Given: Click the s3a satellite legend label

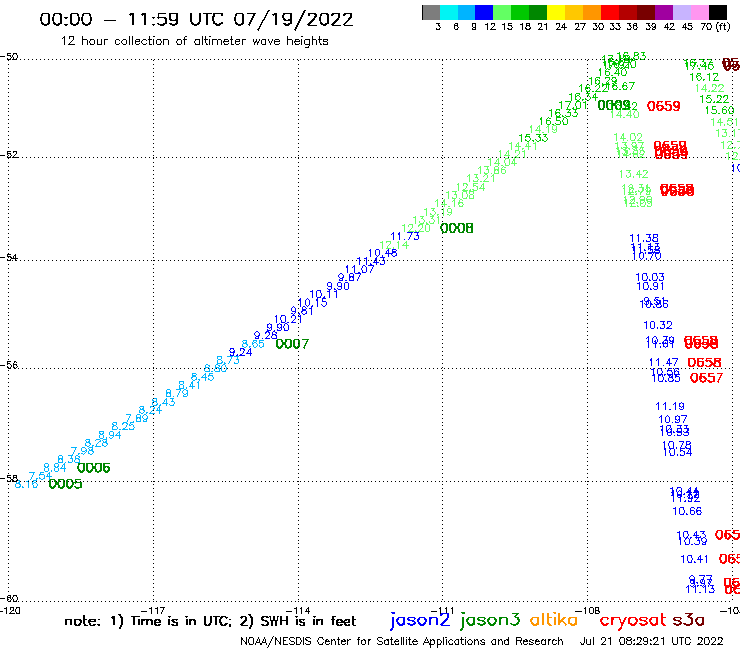Looking at the screenshot, I should click(689, 620).
